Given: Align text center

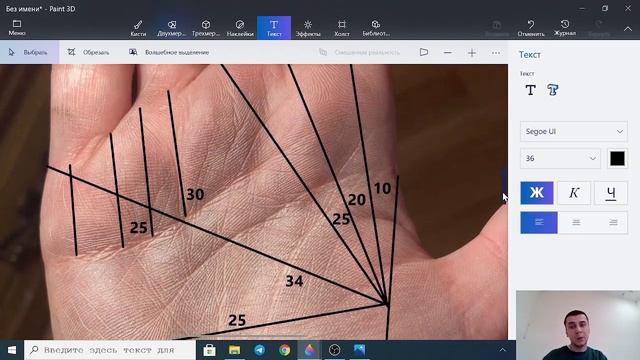Looking at the screenshot, I should 576,222.
